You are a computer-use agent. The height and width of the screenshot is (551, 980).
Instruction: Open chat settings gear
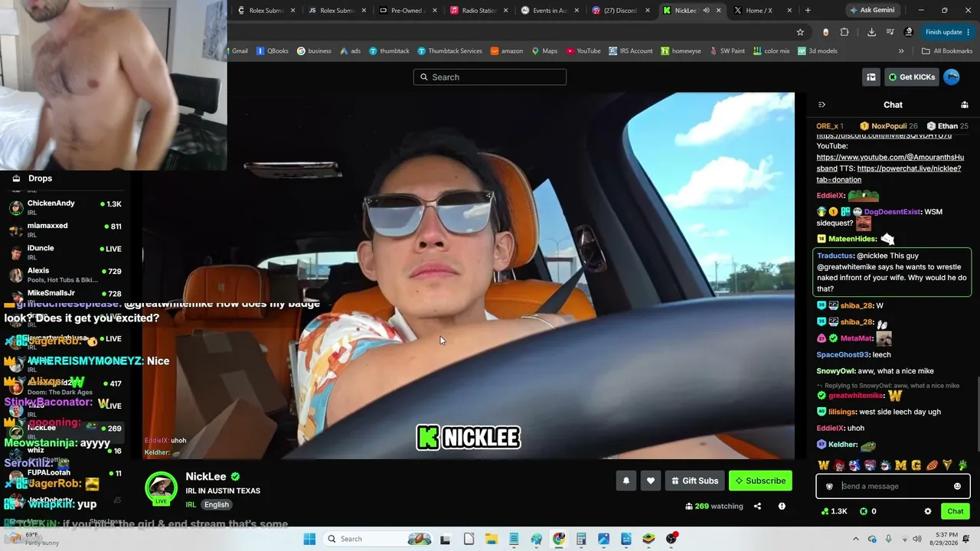pyautogui.click(x=928, y=511)
